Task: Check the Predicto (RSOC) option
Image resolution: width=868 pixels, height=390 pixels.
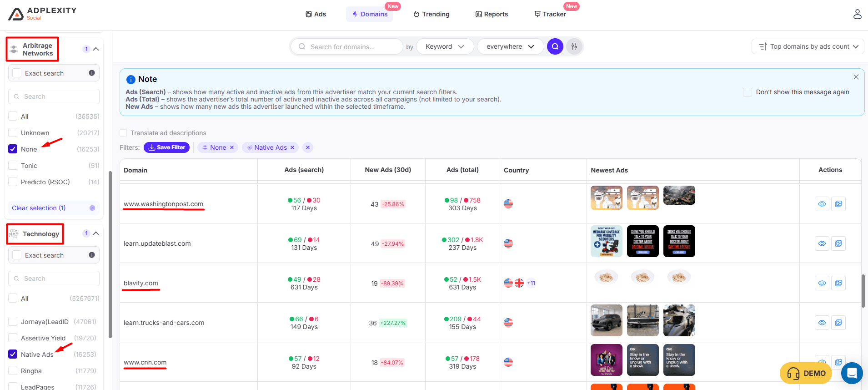Action: coord(13,182)
